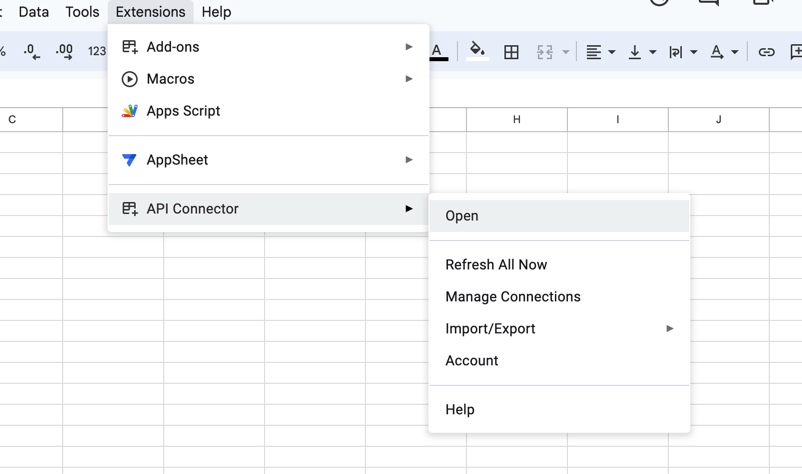Click Add-ons submenu arrow

409,47
